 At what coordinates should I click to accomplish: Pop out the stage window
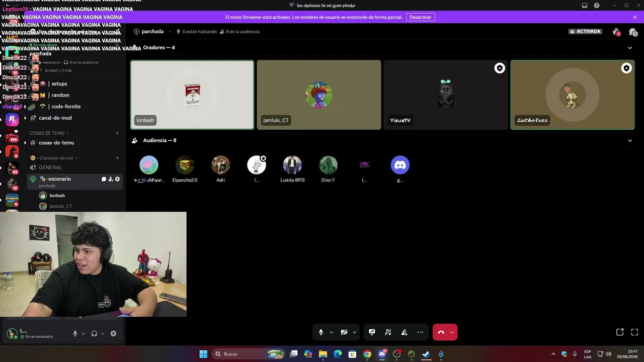[x=620, y=332]
